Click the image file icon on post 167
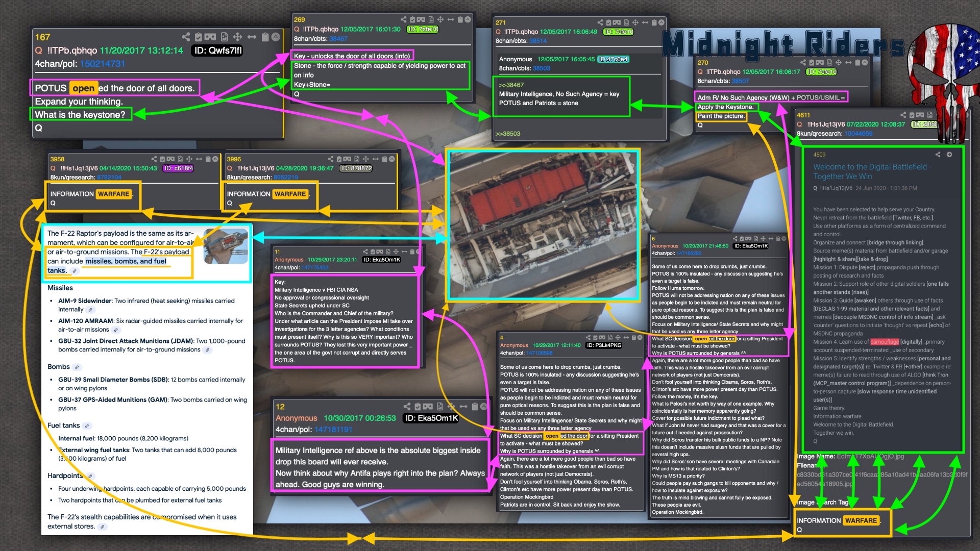The width and height of the screenshot is (980, 551). [225, 37]
